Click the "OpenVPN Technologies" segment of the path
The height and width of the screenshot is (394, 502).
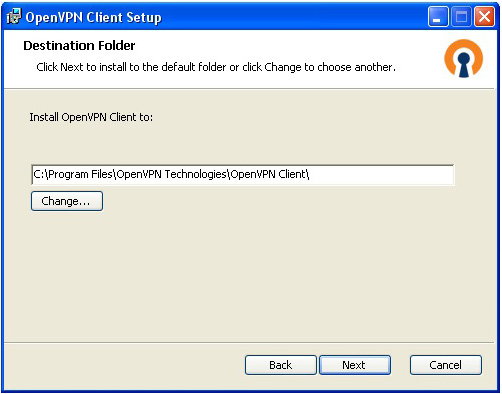(172, 174)
